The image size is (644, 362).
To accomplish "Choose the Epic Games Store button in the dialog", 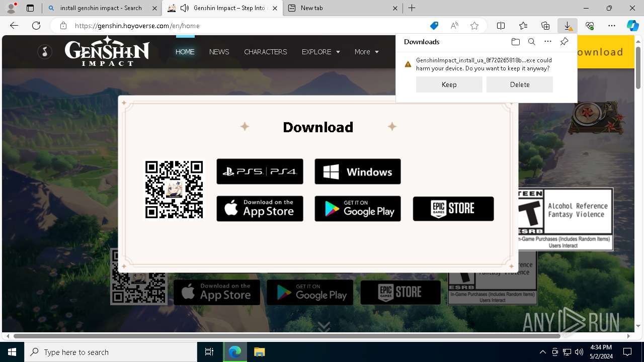I will click(453, 209).
